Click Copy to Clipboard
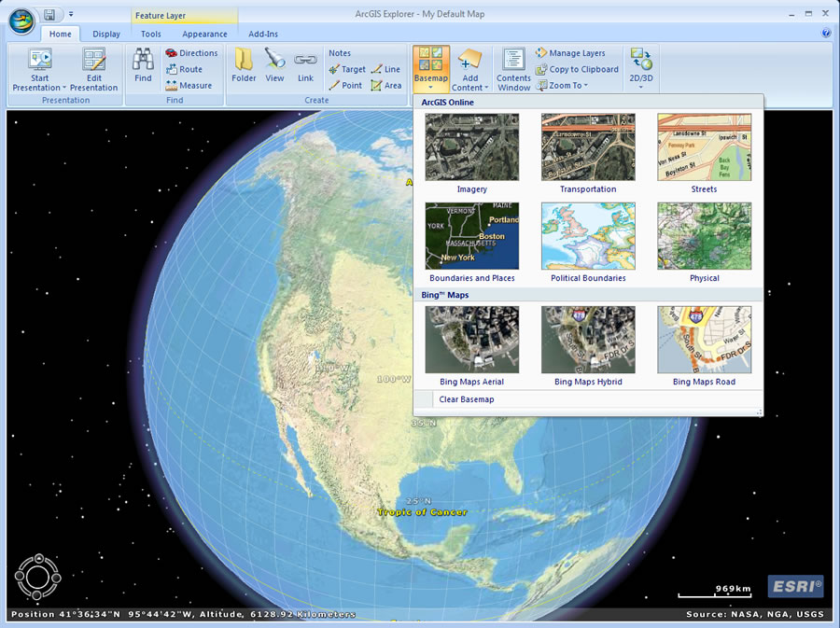This screenshot has width=840, height=628. tap(577, 69)
